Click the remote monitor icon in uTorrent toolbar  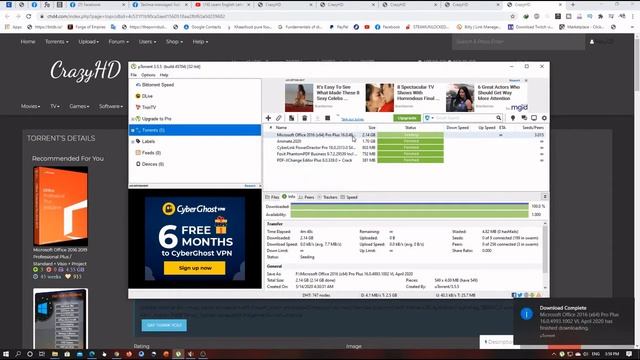pos(534,118)
